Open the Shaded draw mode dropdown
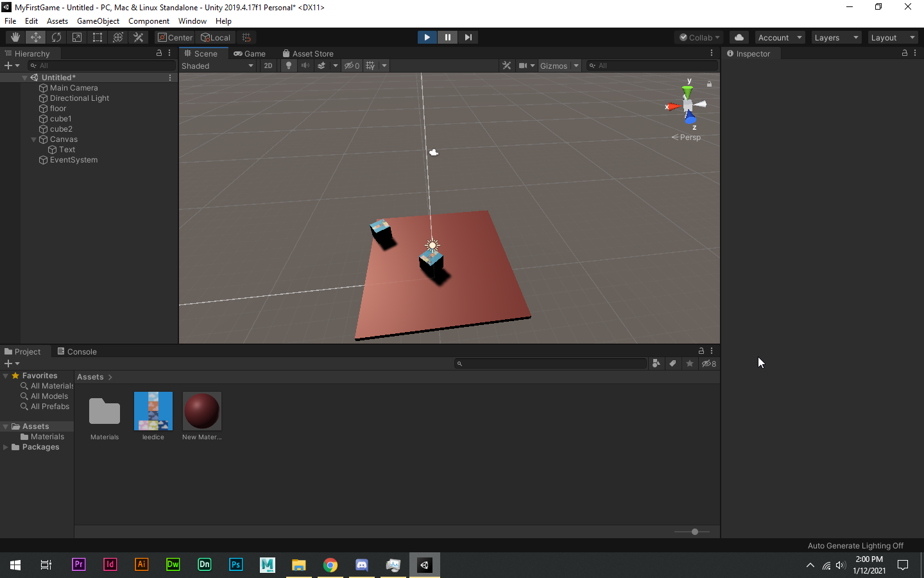Viewport: 924px width, 578px height. click(x=218, y=66)
